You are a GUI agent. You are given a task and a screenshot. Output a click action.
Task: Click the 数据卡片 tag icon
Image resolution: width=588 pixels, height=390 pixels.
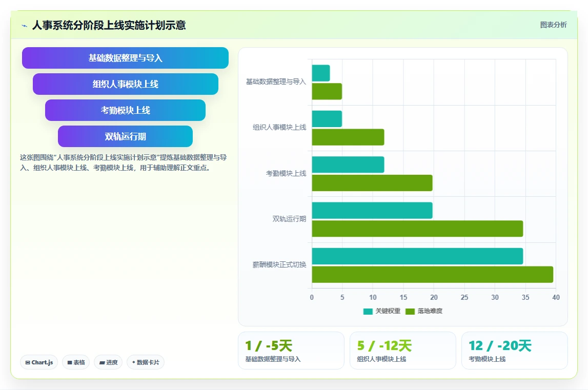tap(133, 362)
